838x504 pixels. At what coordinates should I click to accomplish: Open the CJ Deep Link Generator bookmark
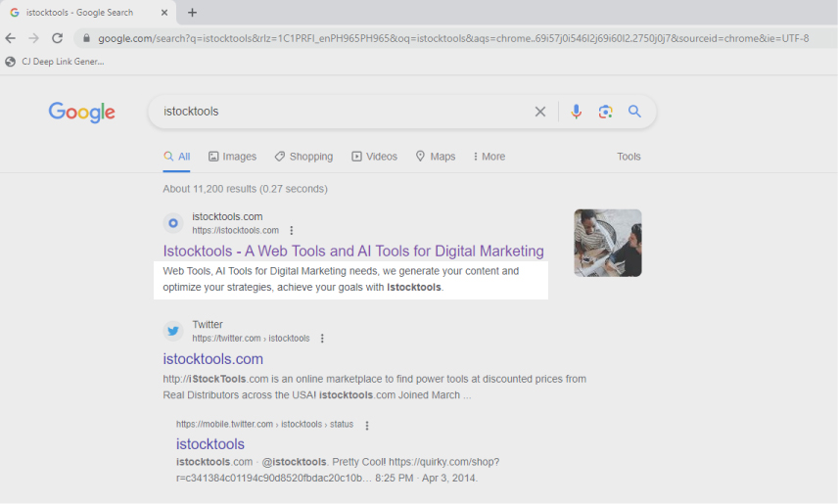pos(55,62)
